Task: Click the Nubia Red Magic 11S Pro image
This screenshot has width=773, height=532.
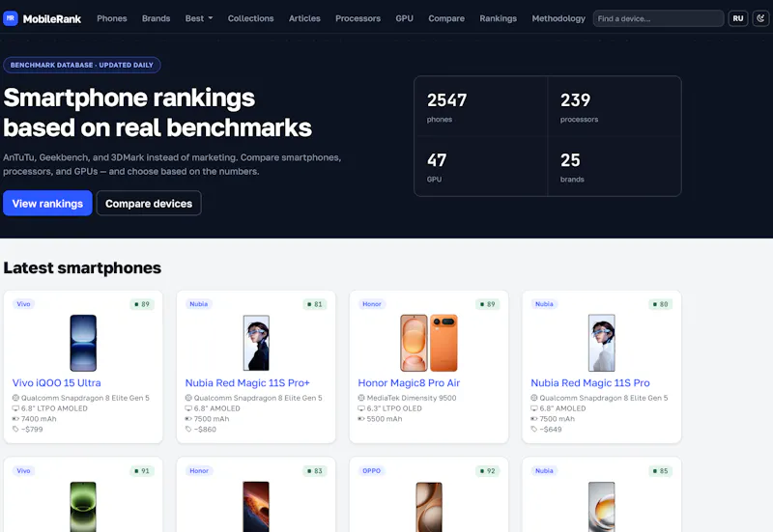Action: pos(602,343)
